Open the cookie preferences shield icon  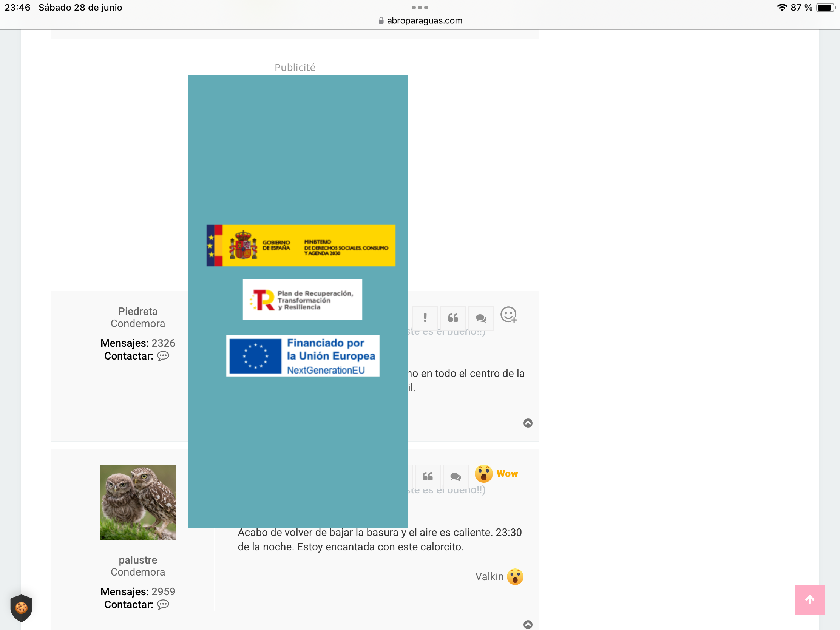click(x=21, y=608)
